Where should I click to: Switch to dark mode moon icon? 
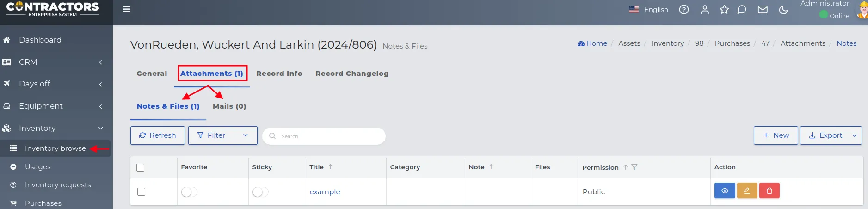[x=783, y=10]
